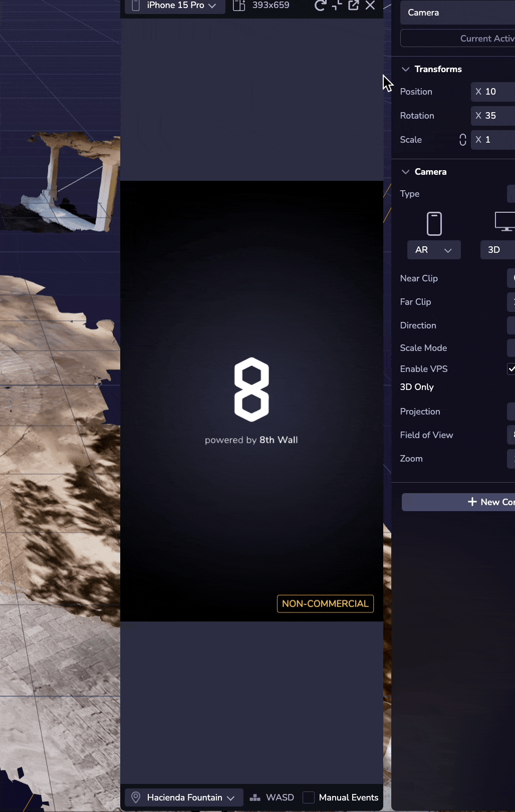Click the Projection label
The image size is (515, 812).
point(420,412)
